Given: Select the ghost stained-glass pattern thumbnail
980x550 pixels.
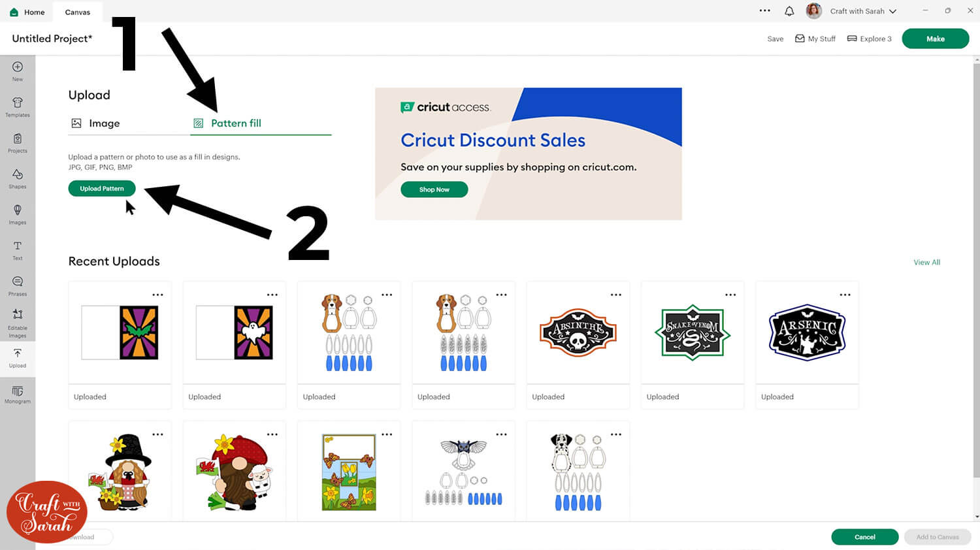Looking at the screenshot, I should point(235,332).
